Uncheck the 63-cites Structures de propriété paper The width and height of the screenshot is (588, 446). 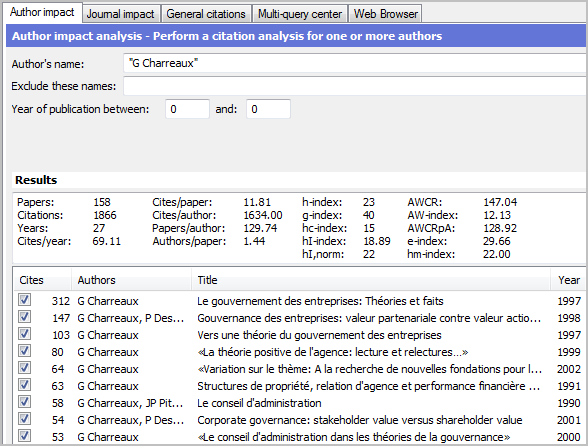click(24, 385)
